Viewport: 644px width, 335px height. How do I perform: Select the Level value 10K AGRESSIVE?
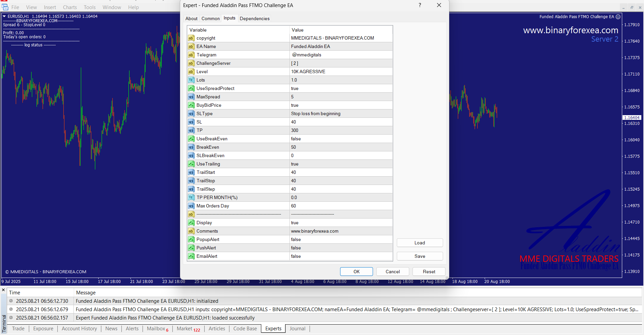click(x=341, y=72)
